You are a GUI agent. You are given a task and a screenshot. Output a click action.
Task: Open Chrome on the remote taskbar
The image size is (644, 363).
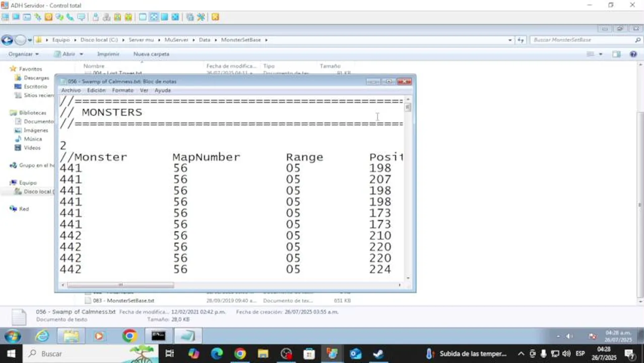(x=130, y=336)
